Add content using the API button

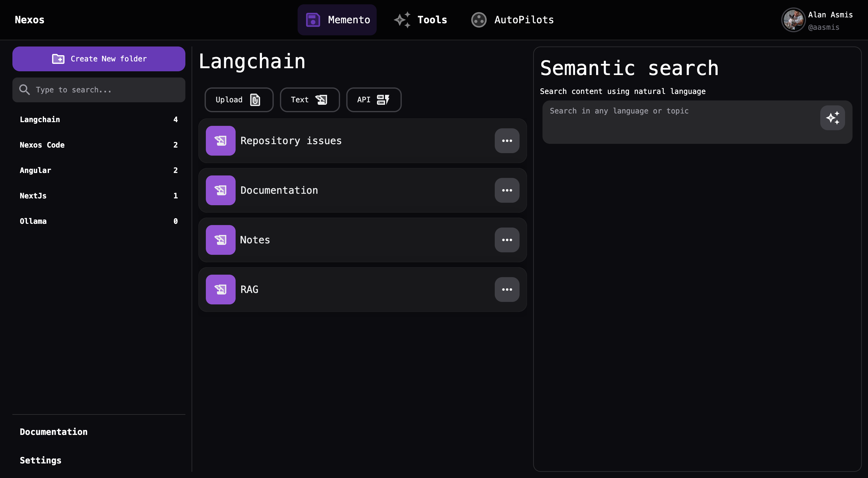[x=373, y=100]
